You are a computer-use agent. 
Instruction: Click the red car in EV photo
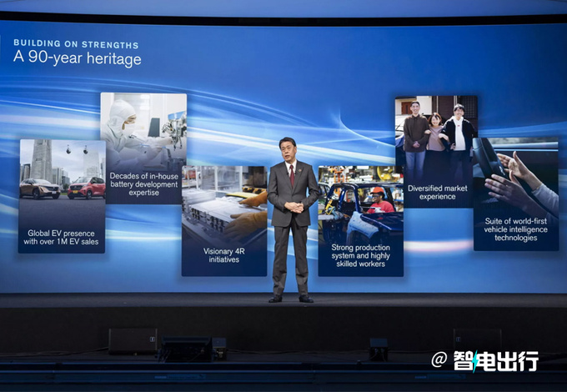86,187
